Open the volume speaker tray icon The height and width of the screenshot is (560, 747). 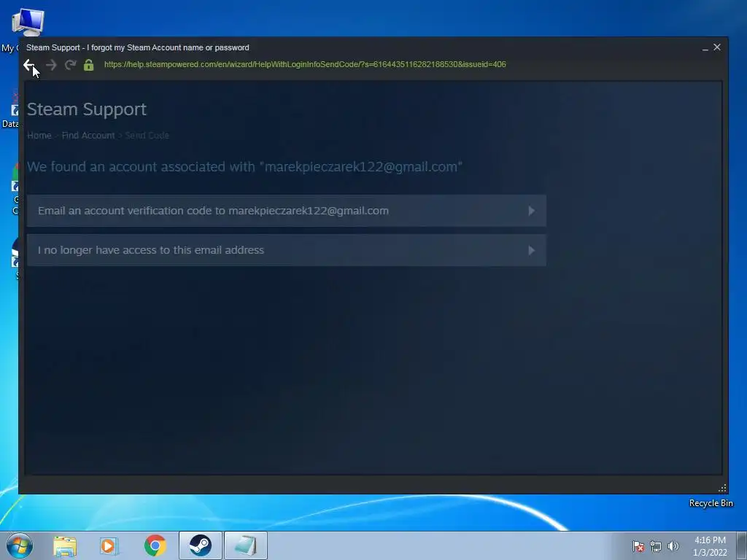(x=673, y=546)
